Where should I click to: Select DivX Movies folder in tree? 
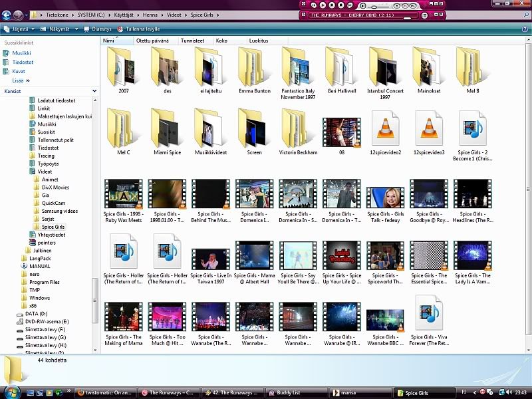[x=55, y=188]
